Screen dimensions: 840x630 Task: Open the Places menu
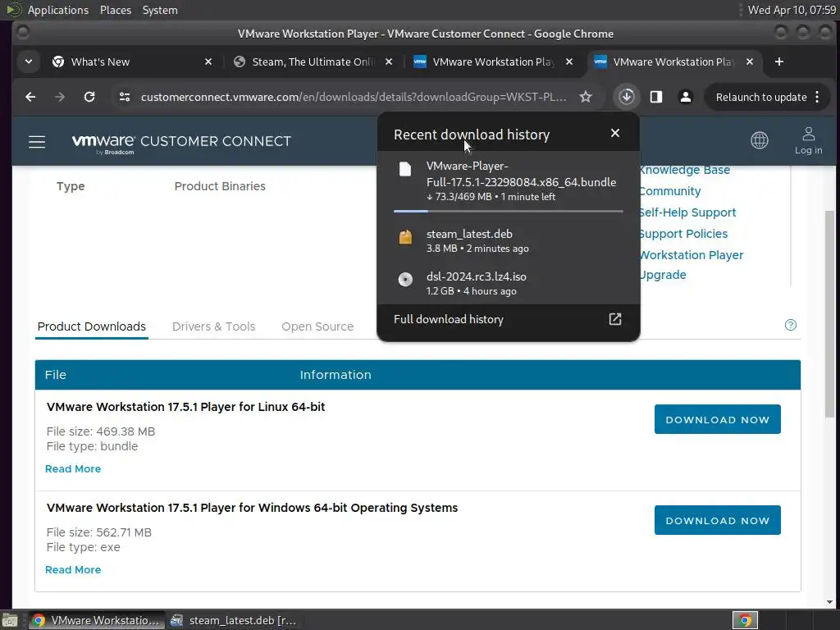pos(115,10)
